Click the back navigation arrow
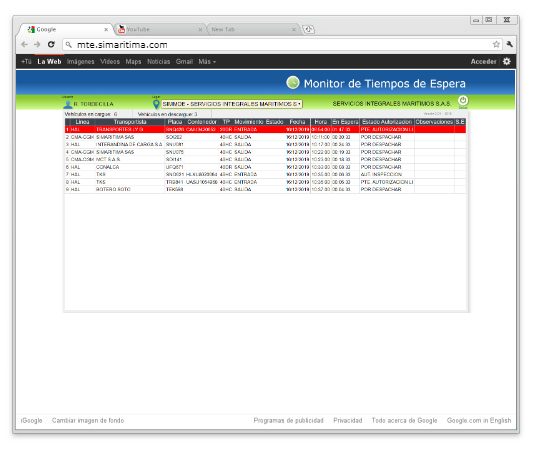The width and height of the screenshot is (544, 452). point(24,44)
